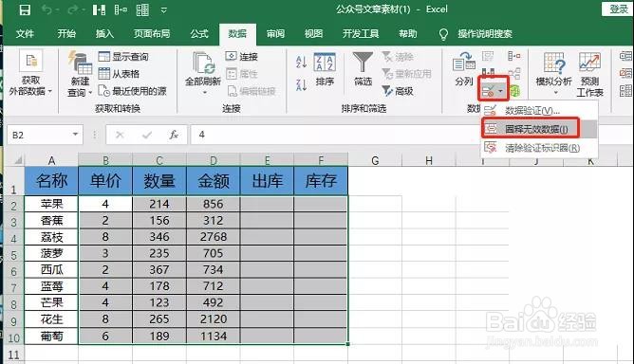Image resolution: width=634 pixels, height=364 pixels.
Task: Select column G header
Action: coord(375,160)
